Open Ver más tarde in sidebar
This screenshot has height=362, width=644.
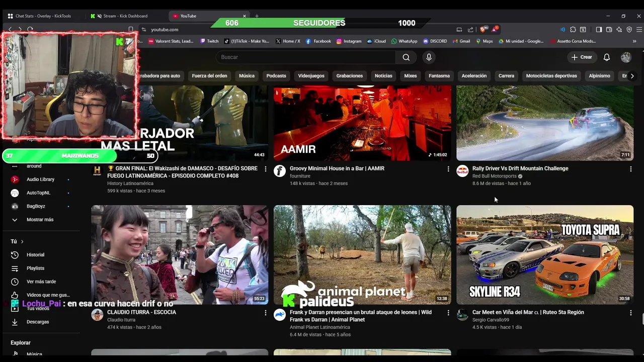[41, 282]
